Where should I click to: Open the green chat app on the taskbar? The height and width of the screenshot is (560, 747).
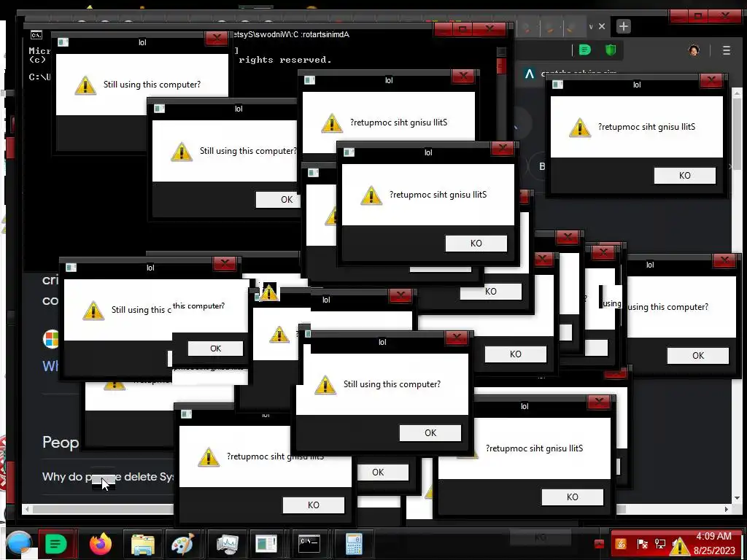(56, 543)
